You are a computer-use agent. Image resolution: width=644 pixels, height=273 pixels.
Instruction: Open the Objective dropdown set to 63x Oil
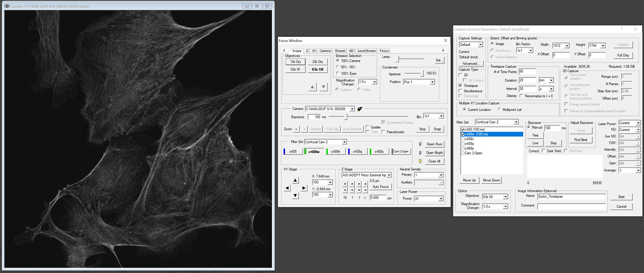(x=505, y=197)
